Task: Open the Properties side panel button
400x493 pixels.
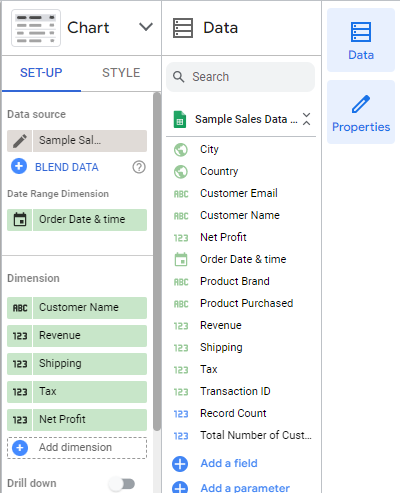Action: (x=361, y=112)
